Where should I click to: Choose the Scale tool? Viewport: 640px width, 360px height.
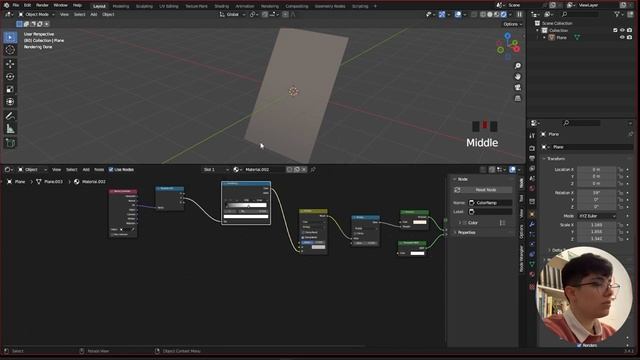10,89
